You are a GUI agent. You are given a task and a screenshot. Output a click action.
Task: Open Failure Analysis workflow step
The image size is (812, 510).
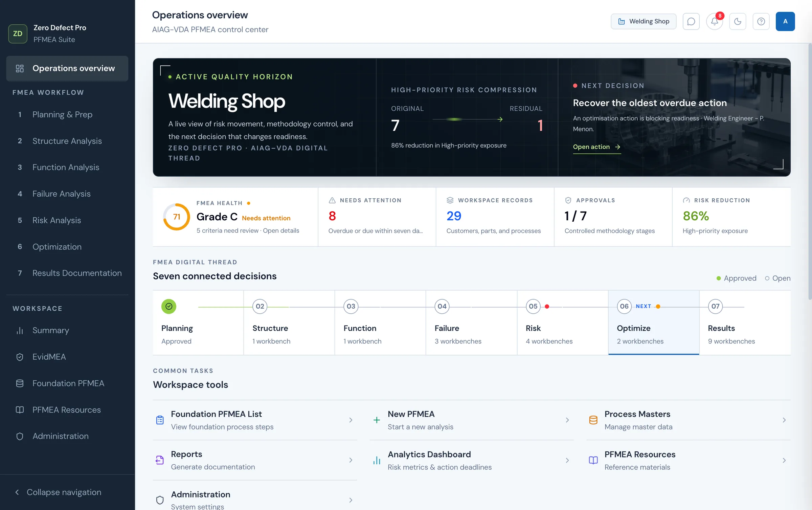coord(67,194)
